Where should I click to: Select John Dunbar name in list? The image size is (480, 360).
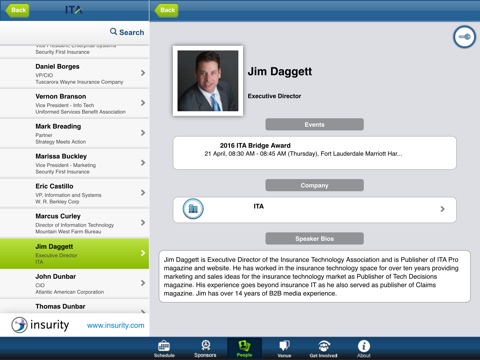tap(55, 276)
